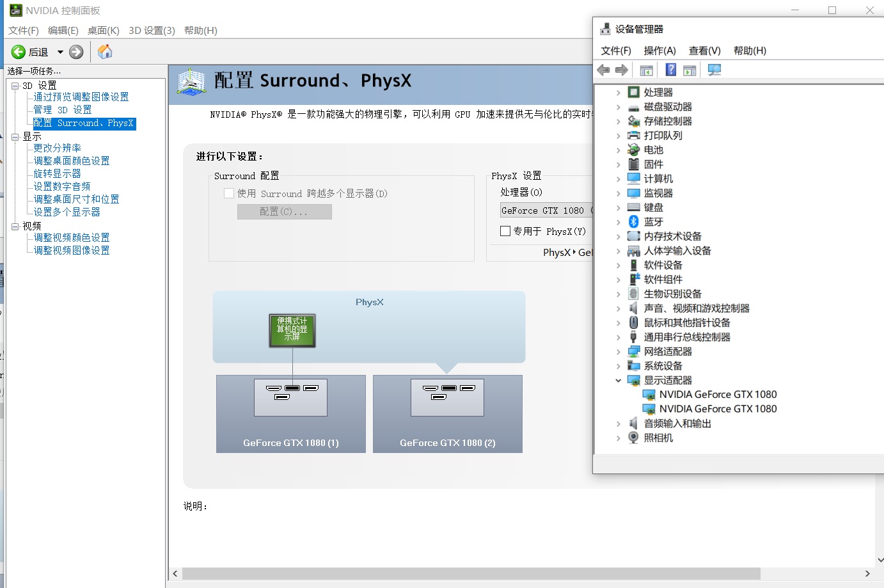Open the 桌面(K) menu
This screenshot has width=884, height=588.
[x=104, y=31]
